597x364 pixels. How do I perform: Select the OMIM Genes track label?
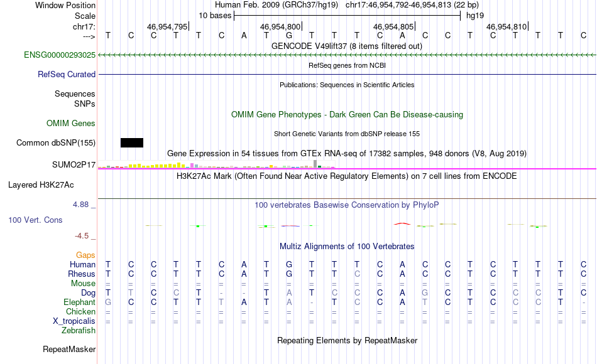pyautogui.click(x=71, y=123)
